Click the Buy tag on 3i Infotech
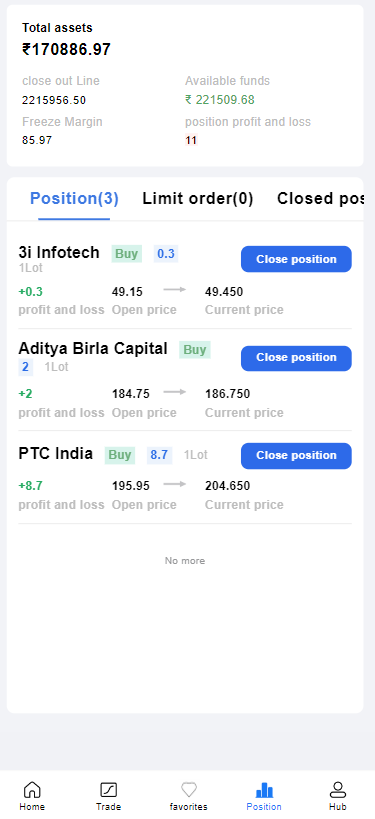This screenshot has width=375, height=819. pos(126,254)
